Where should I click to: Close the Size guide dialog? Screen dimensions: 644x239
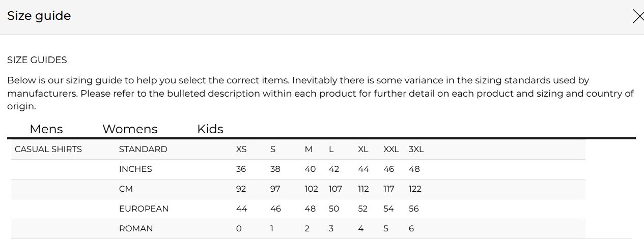pyautogui.click(x=637, y=17)
